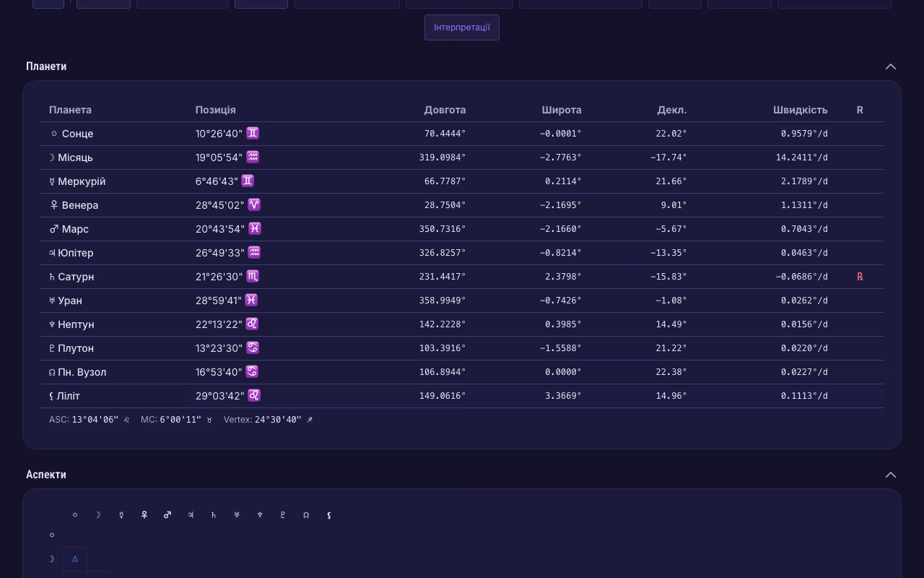
Task: Click the Aquarius sign icon in Місяць row
Action: pyautogui.click(x=253, y=157)
